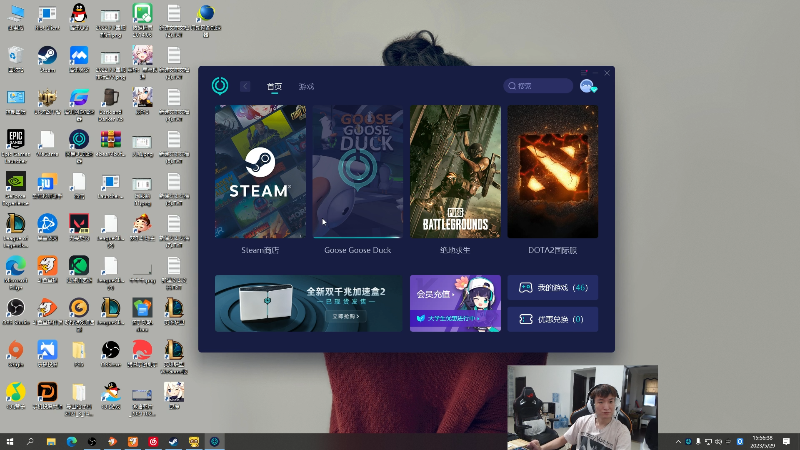Open 我的游戏 (46) list

[553, 288]
